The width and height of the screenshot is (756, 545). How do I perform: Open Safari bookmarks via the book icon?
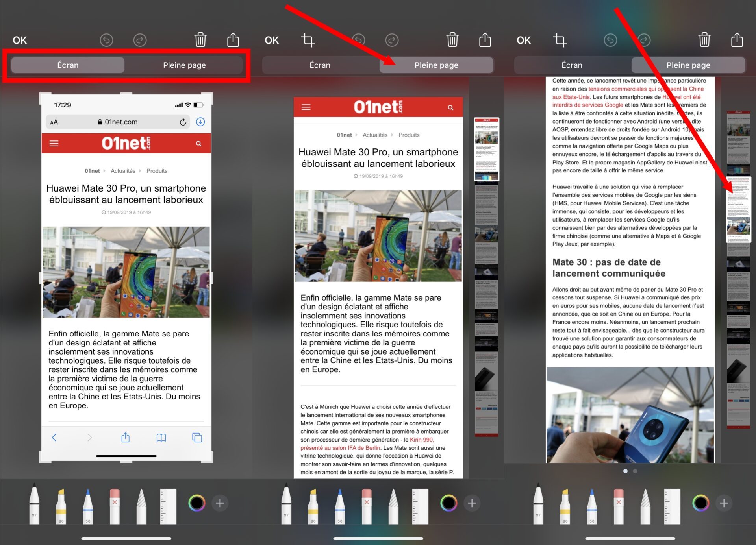click(161, 438)
